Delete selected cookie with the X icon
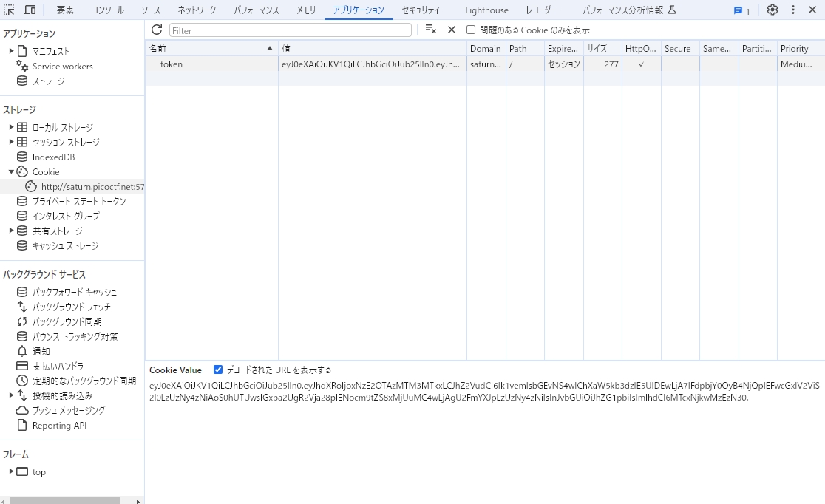Image resolution: width=825 pixels, height=504 pixels. pyautogui.click(x=452, y=30)
